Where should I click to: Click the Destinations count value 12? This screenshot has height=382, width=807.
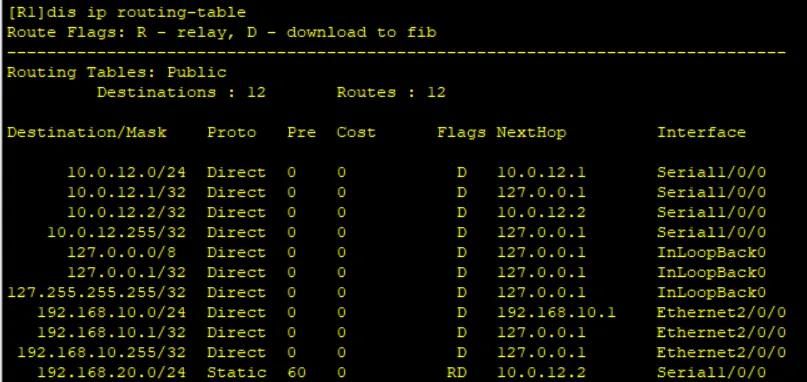coord(256,93)
